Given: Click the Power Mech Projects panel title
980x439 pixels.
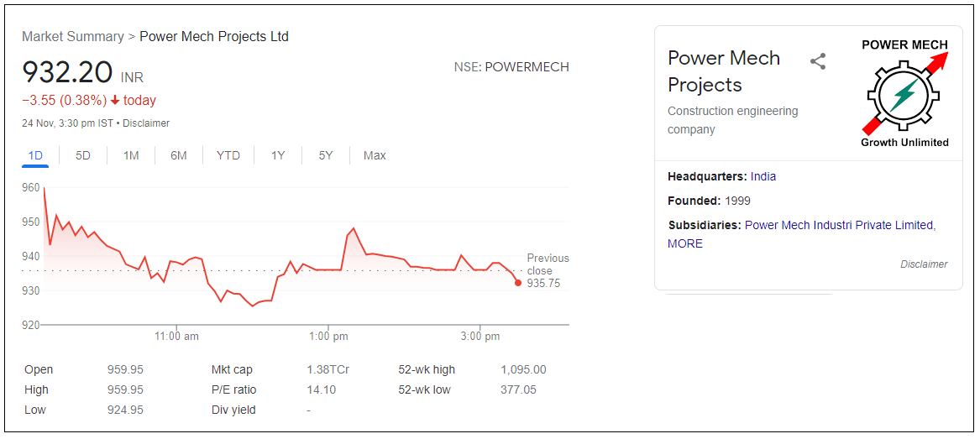Looking at the screenshot, I should pos(724,71).
